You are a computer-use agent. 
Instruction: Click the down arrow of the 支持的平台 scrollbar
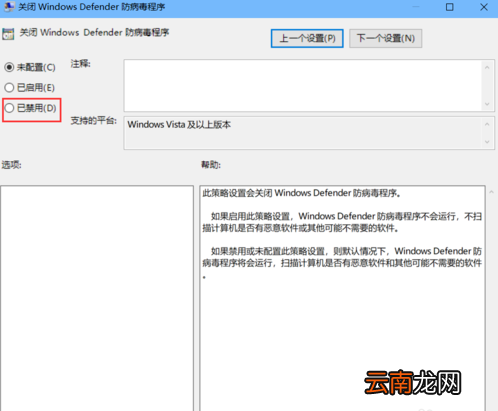(487, 142)
